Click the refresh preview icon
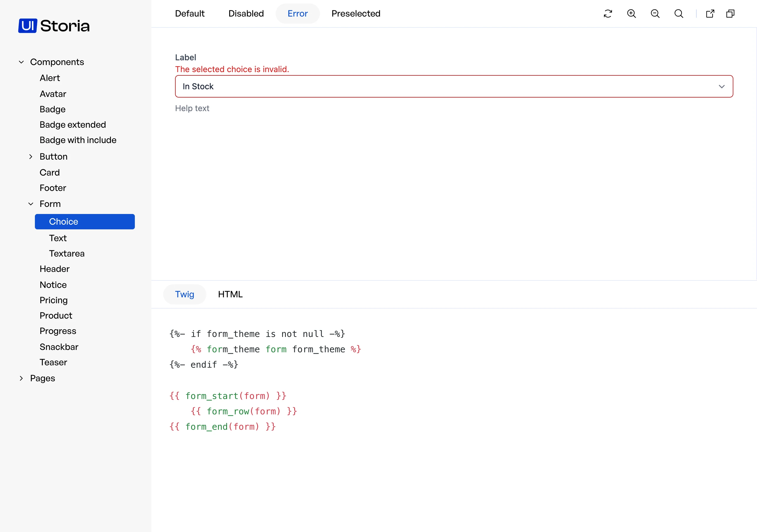The width and height of the screenshot is (757, 532). coord(608,14)
